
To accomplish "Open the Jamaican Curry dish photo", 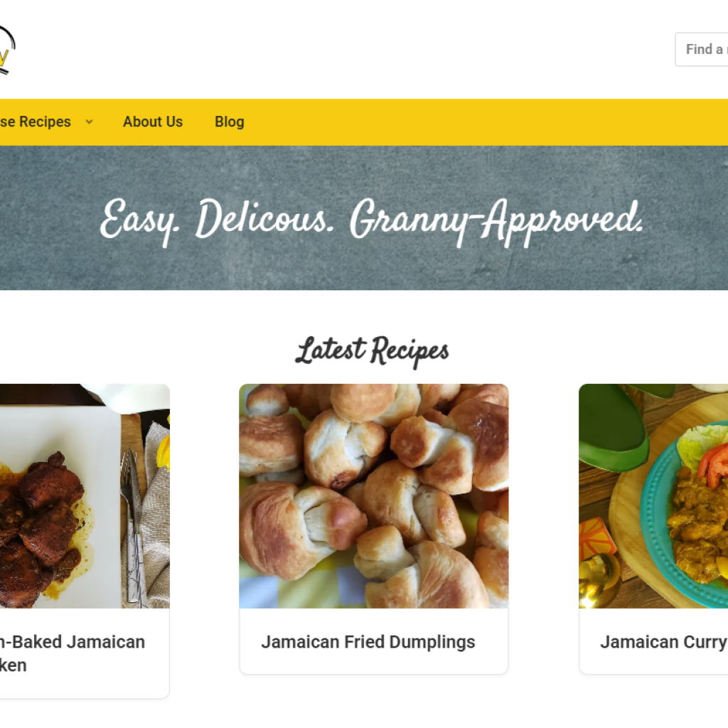I will [653, 496].
